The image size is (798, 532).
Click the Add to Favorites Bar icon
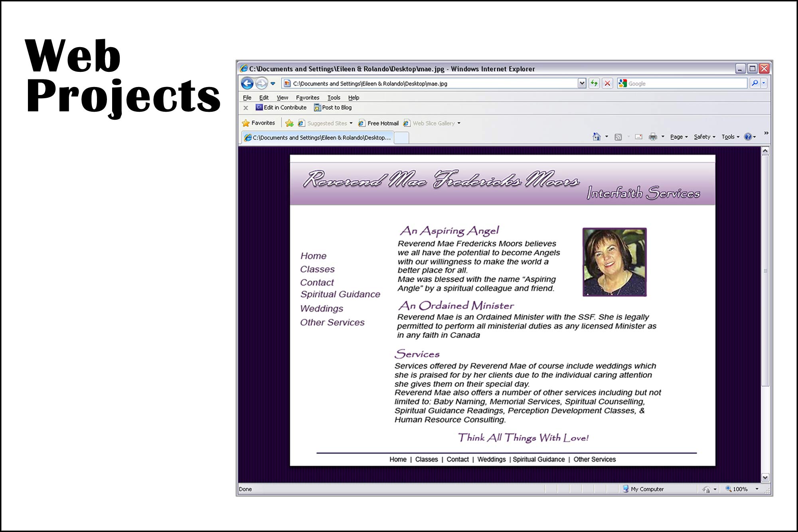click(289, 123)
